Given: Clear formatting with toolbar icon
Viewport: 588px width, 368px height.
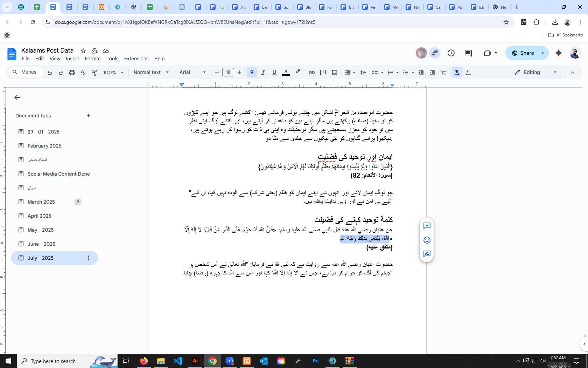Looking at the screenshot, I should tap(443, 73).
